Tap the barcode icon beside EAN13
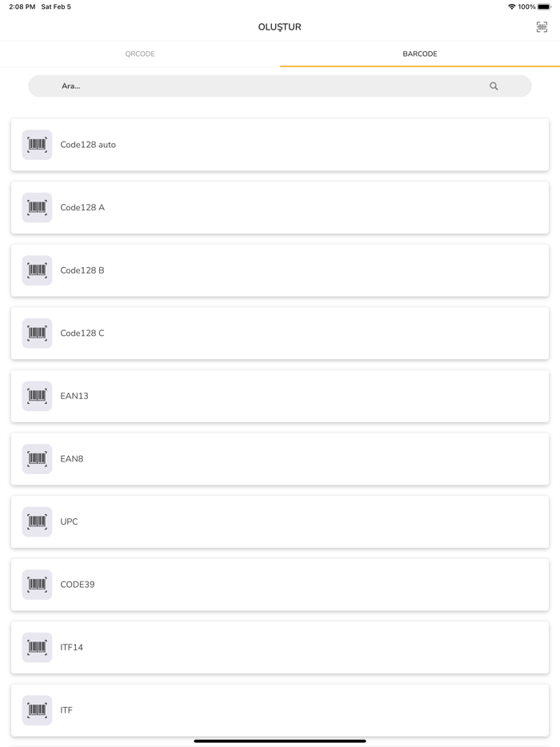Viewport: 560px width, 747px height. click(37, 396)
